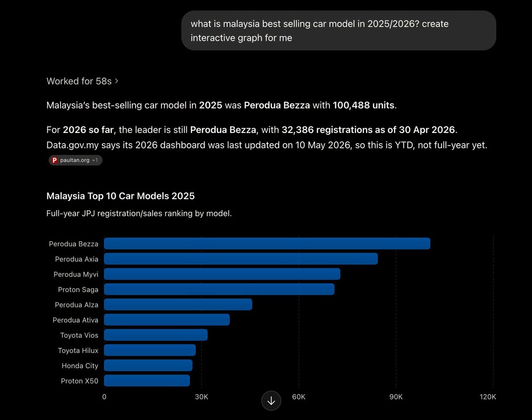Select the Perodua Ativa bar

tap(167, 320)
